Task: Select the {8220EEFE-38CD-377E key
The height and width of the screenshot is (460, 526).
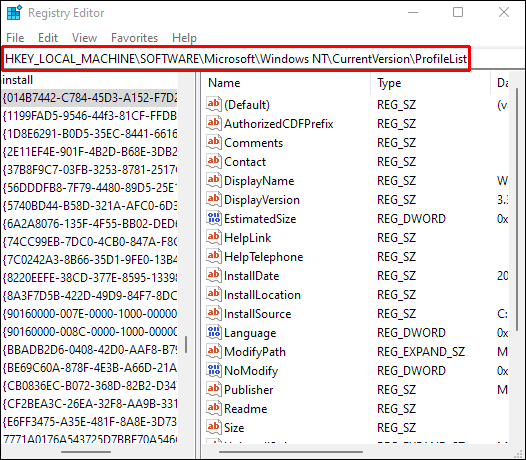Action: [x=89, y=278]
